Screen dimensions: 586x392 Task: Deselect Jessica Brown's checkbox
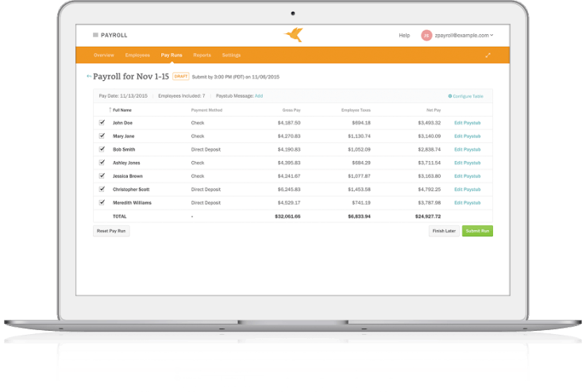(x=102, y=176)
